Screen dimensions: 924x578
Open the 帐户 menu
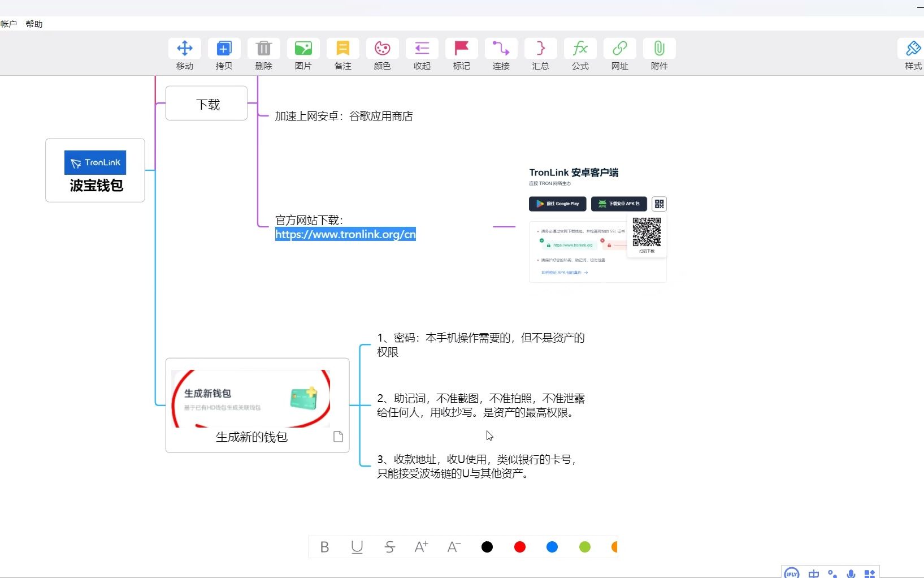coord(8,24)
